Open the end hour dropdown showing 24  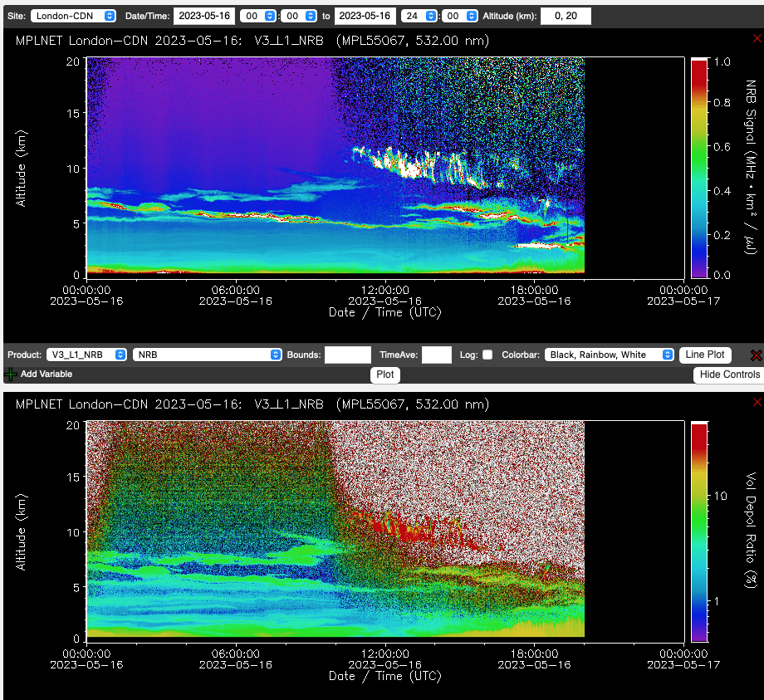click(419, 16)
